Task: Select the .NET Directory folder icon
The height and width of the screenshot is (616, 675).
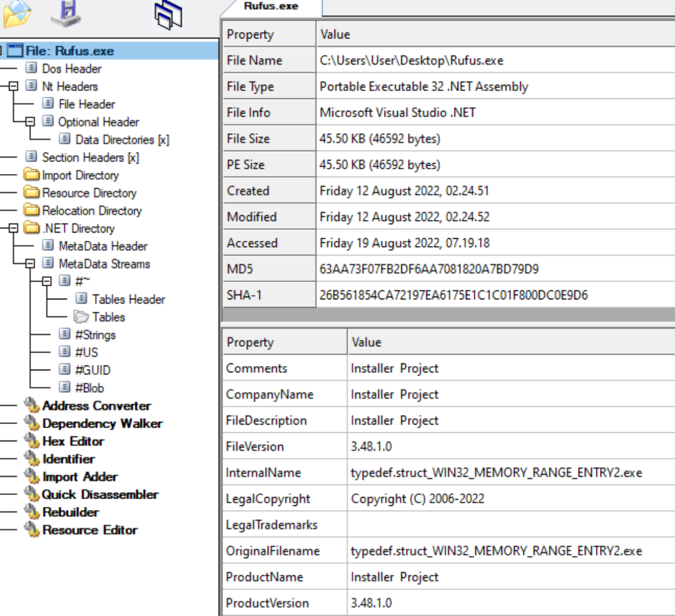Action: [32, 228]
